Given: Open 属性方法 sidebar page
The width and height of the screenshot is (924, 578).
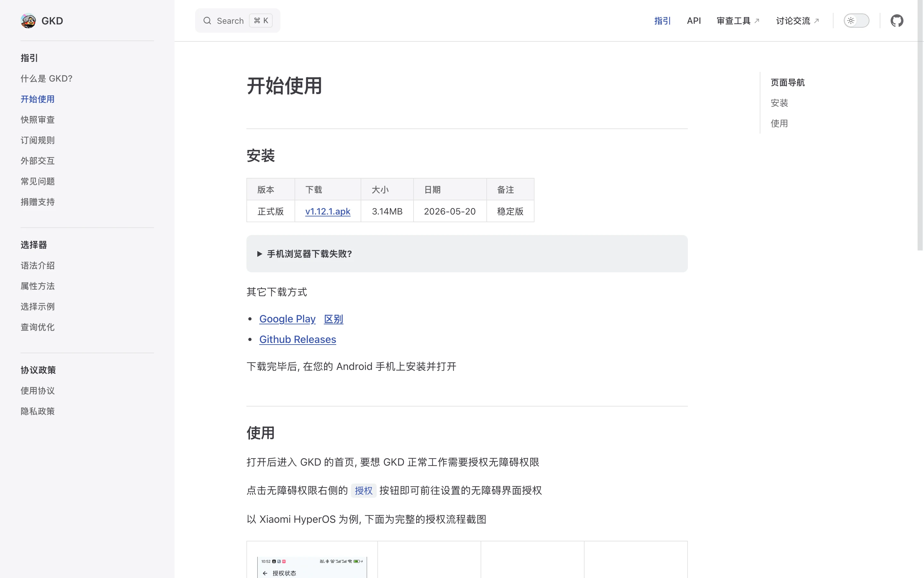Looking at the screenshot, I should (38, 286).
